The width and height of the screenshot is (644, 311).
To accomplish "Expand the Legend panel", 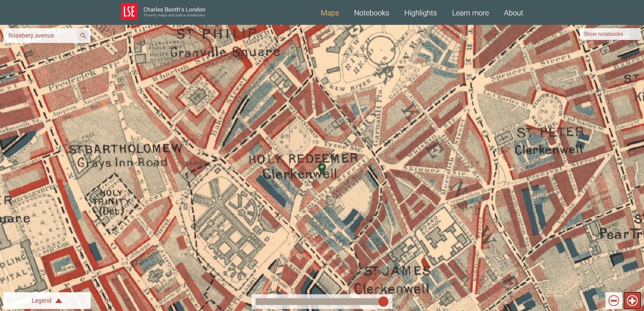I will [42, 301].
